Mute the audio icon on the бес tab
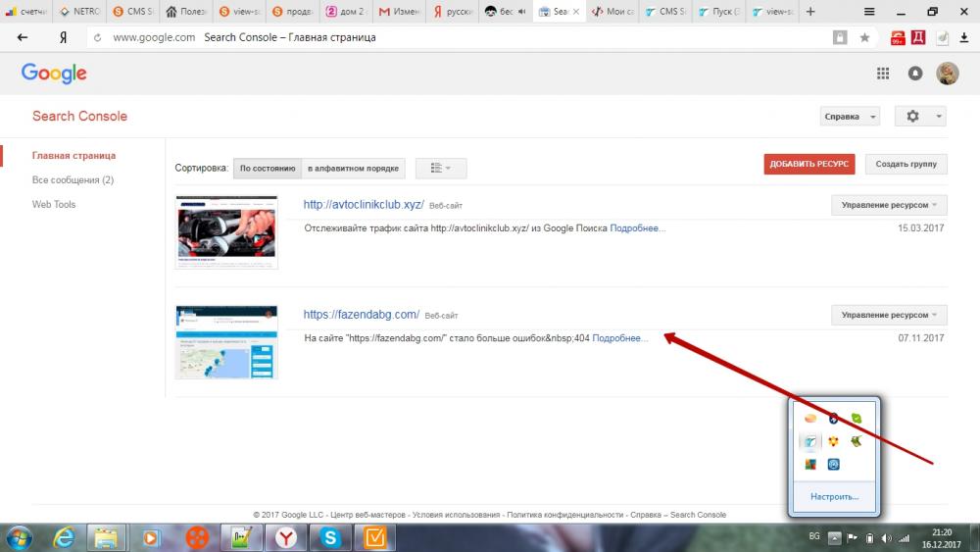This screenshot has height=552, width=980. coord(522,11)
